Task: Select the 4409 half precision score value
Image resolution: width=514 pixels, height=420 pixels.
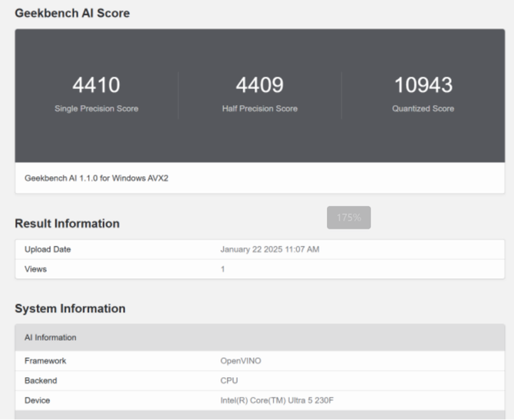Action: (x=259, y=85)
